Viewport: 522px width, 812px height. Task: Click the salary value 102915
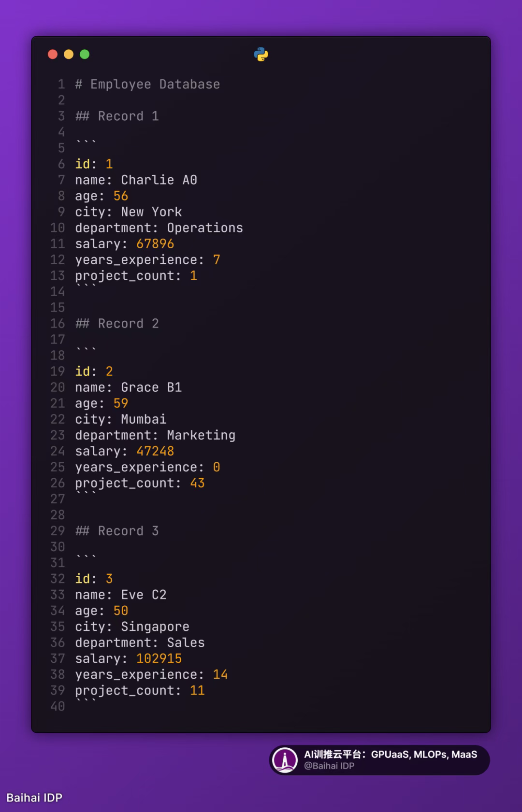pos(159,658)
